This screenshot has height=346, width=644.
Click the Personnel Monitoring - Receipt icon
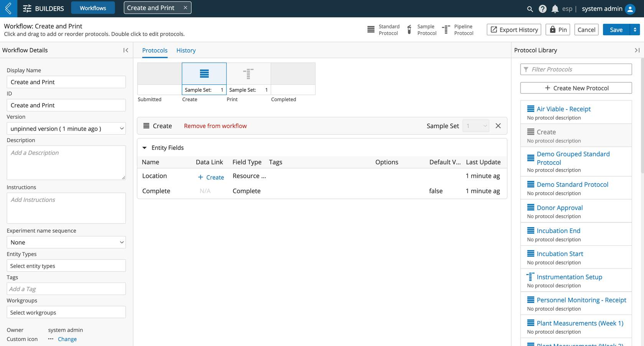coord(531,300)
